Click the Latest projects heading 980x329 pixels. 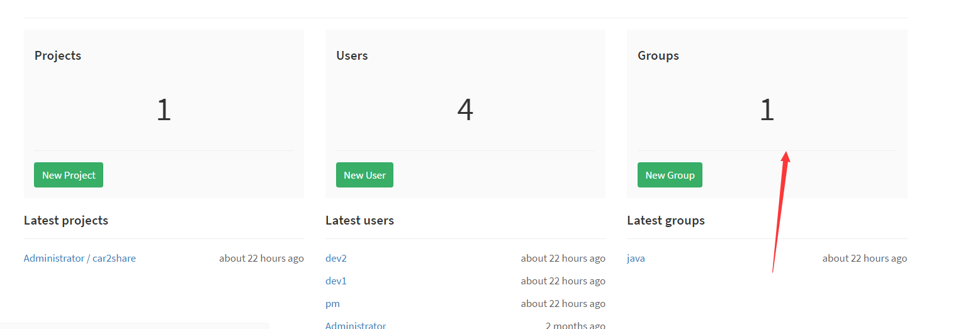tap(66, 220)
